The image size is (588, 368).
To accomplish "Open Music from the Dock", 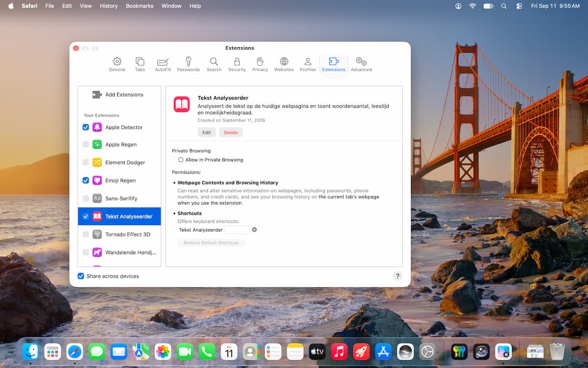I will click(x=339, y=351).
